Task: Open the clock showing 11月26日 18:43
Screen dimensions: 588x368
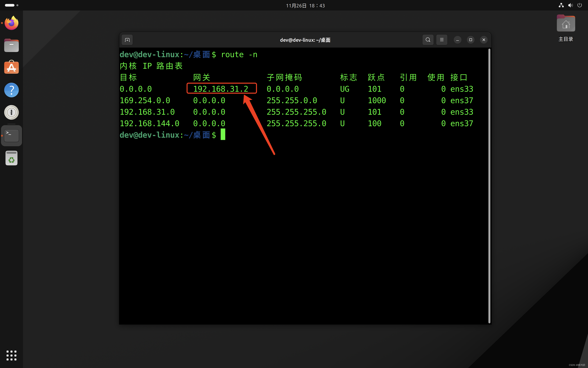Action: (x=305, y=6)
